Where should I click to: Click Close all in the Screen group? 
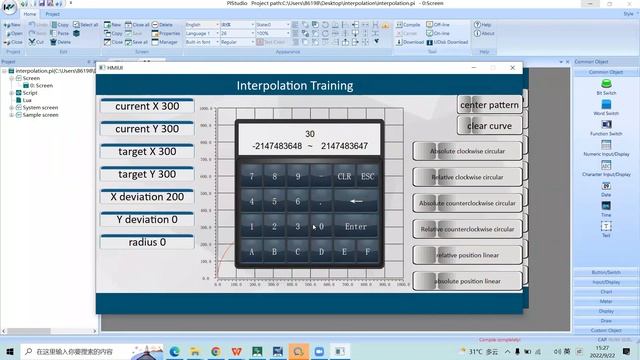pyautogui.click(x=137, y=24)
